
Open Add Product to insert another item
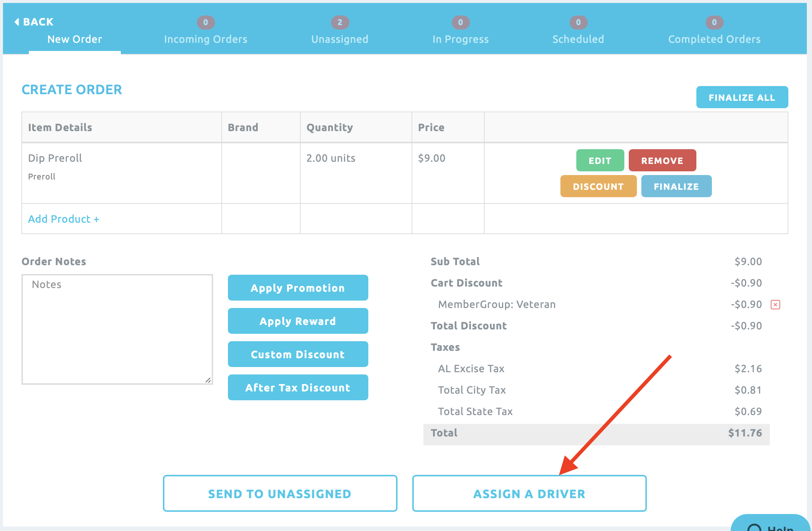coord(64,219)
